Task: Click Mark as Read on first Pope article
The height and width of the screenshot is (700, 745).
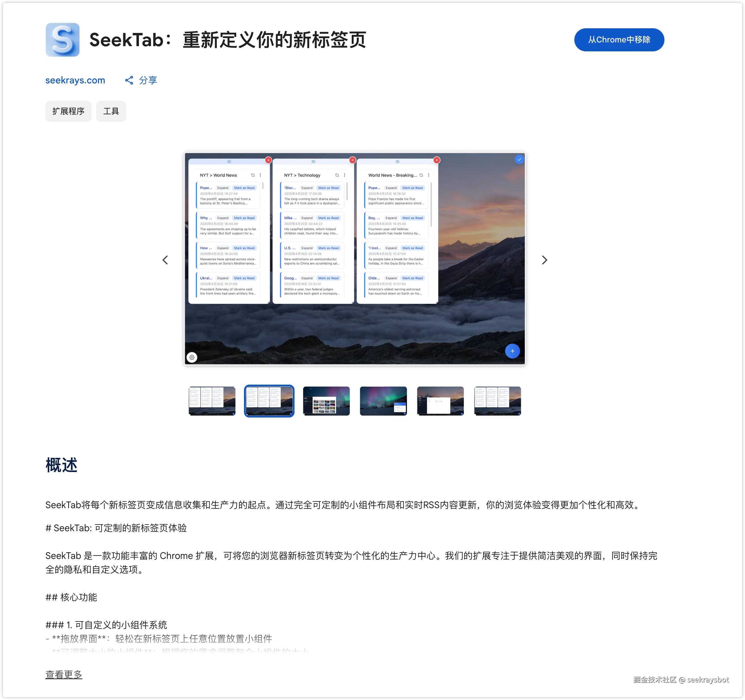Action: [244, 188]
